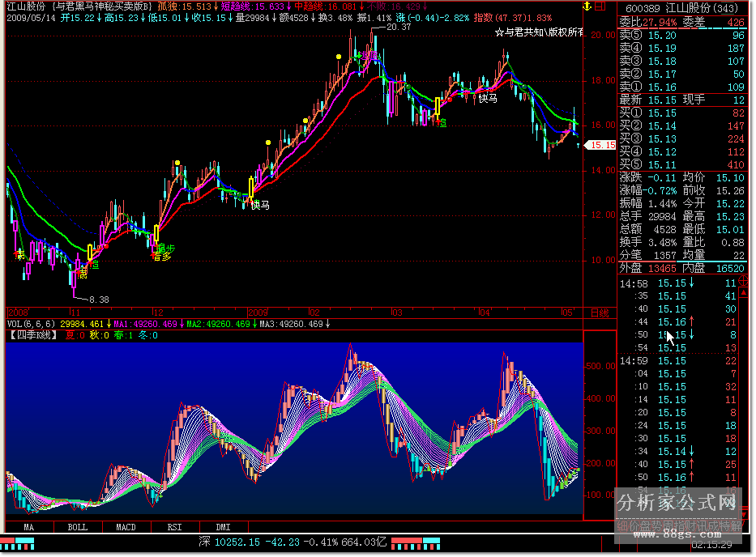Click the 买③ 15.13 bid row
The width and height of the screenshot is (756, 557).
pyautogui.click(x=681, y=138)
